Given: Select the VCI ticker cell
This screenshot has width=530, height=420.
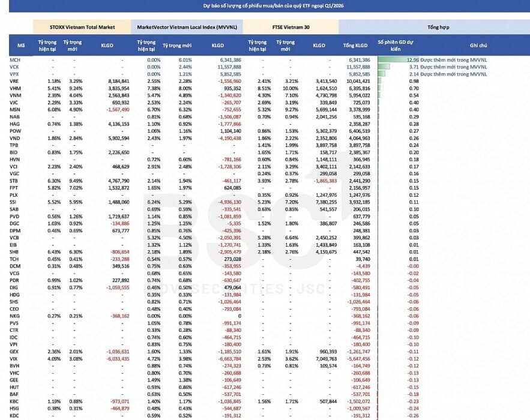Looking at the screenshot, I should pyautogui.click(x=14, y=167).
